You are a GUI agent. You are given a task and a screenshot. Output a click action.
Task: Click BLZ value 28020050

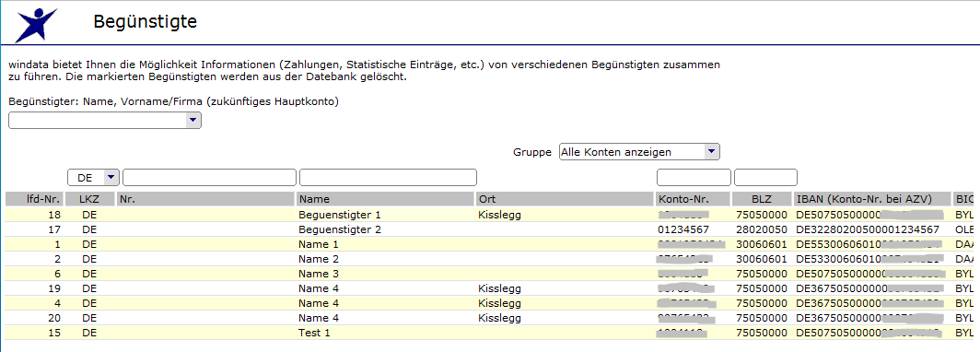(x=762, y=229)
